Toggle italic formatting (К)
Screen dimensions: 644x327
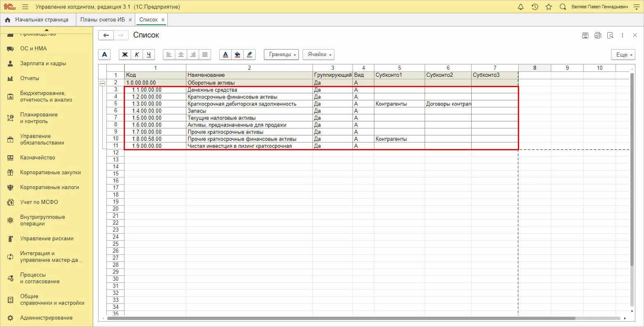pos(137,54)
